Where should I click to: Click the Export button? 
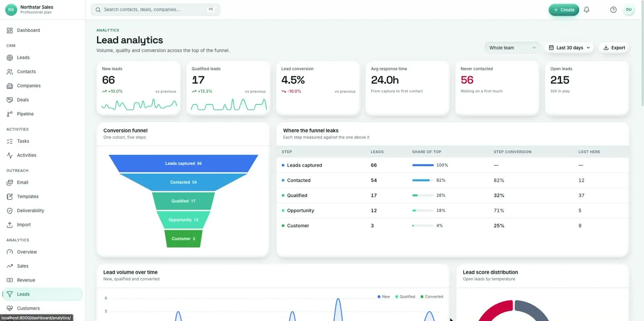[x=614, y=47]
